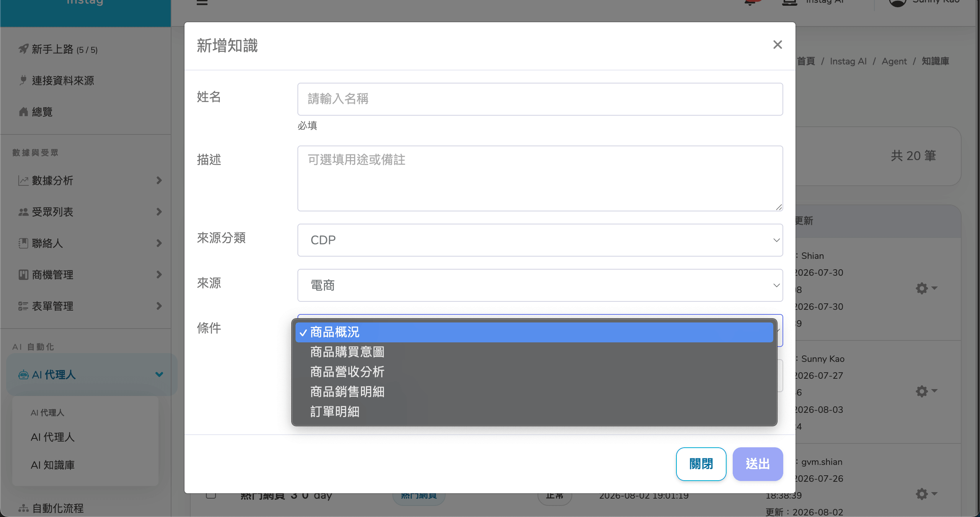Click Instag AI breadcrumb link
Image resolution: width=980 pixels, height=517 pixels.
pos(848,61)
